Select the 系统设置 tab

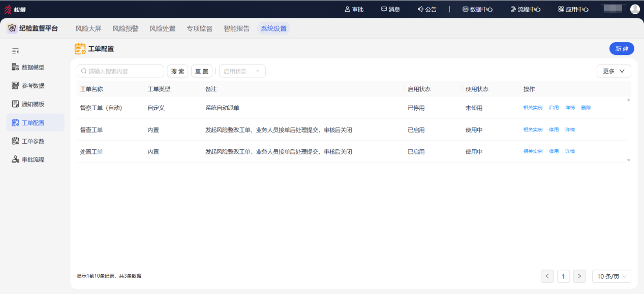click(x=274, y=28)
